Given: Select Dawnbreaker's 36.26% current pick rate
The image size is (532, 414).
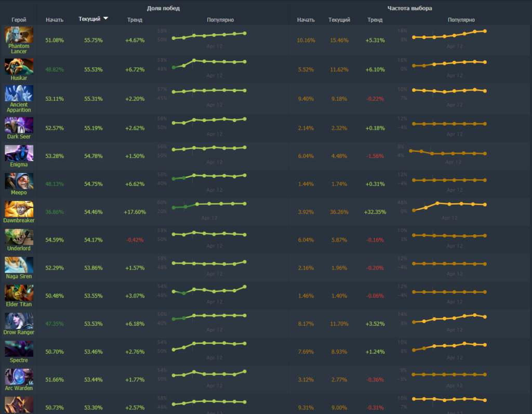Looking at the screenshot, I should tap(339, 212).
